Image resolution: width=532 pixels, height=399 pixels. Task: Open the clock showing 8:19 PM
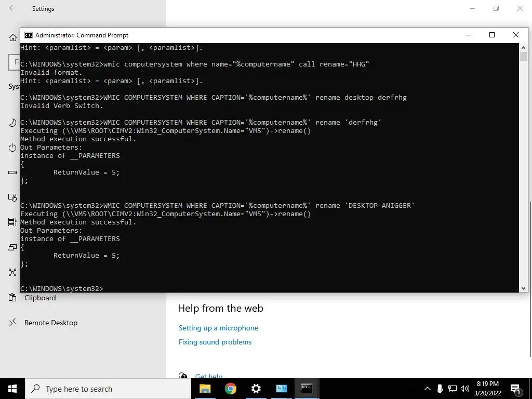[x=487, y=384]
